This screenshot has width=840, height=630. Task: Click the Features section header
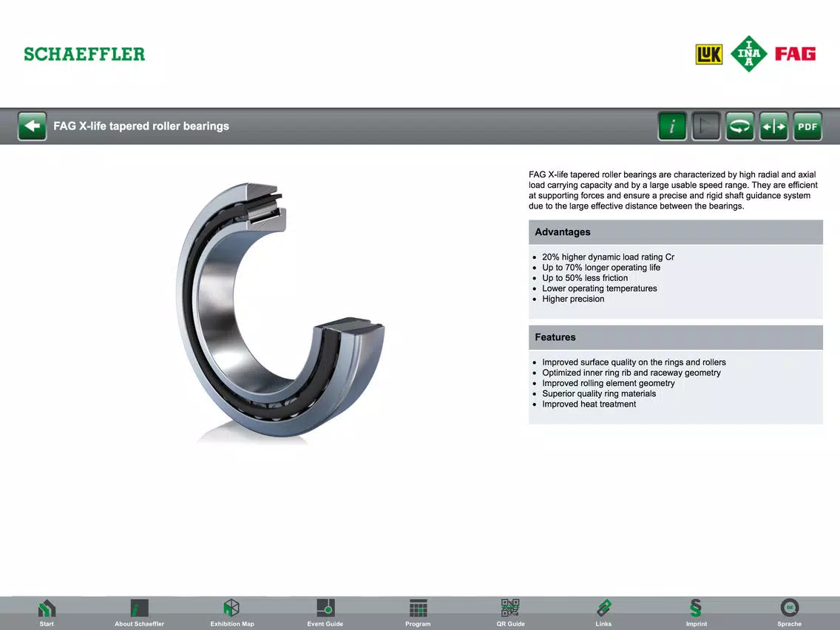tap(676, 337)
